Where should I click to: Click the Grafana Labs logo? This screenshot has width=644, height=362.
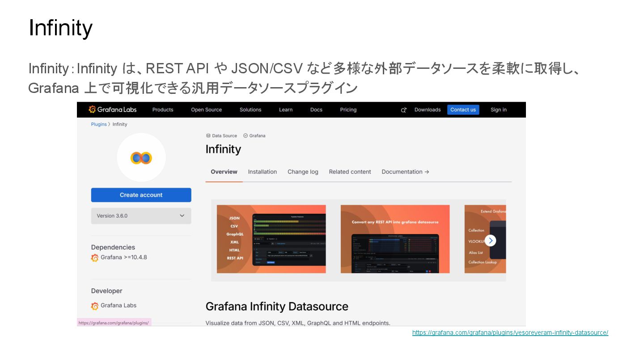coord(113,109)
